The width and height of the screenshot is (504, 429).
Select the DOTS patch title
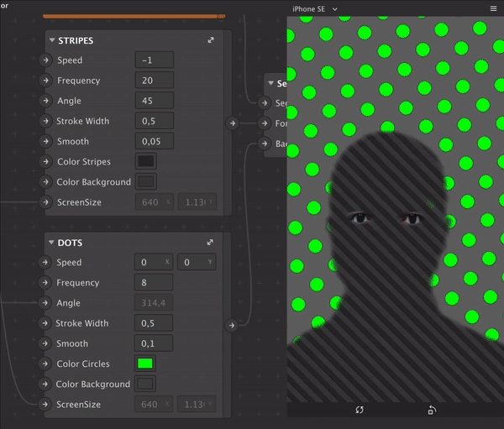(x=70, y=243)
